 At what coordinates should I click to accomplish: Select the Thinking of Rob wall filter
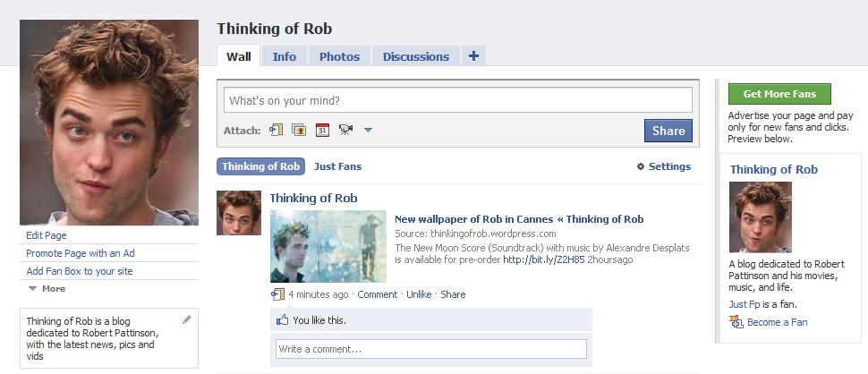point(260,166)
